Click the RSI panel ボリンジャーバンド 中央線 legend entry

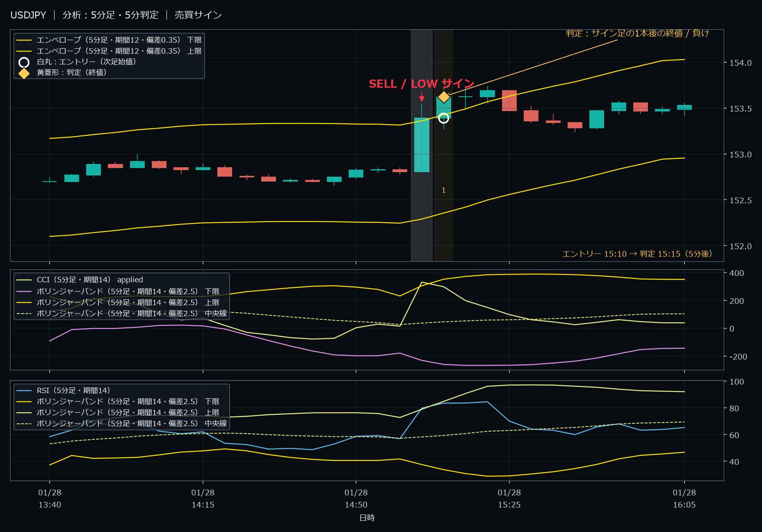coord(122,424)
